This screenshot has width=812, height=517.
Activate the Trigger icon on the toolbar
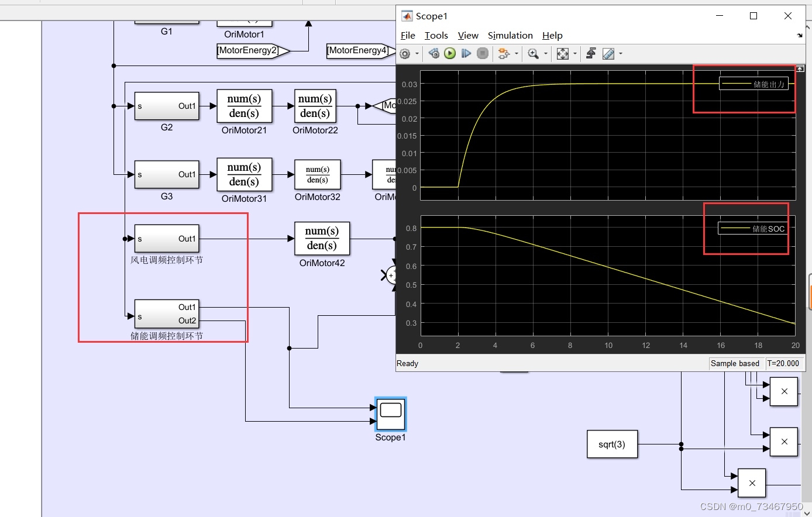click(x=591, y=53)
